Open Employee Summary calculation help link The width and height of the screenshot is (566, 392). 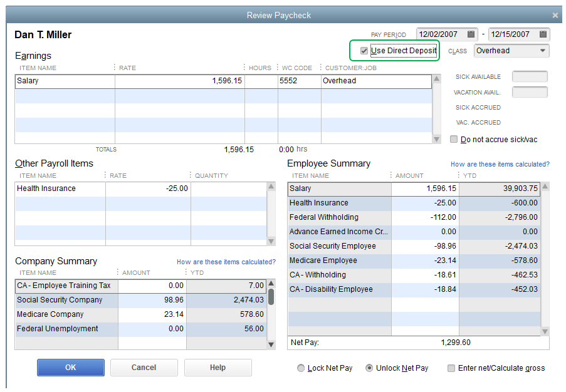[500, 165]
